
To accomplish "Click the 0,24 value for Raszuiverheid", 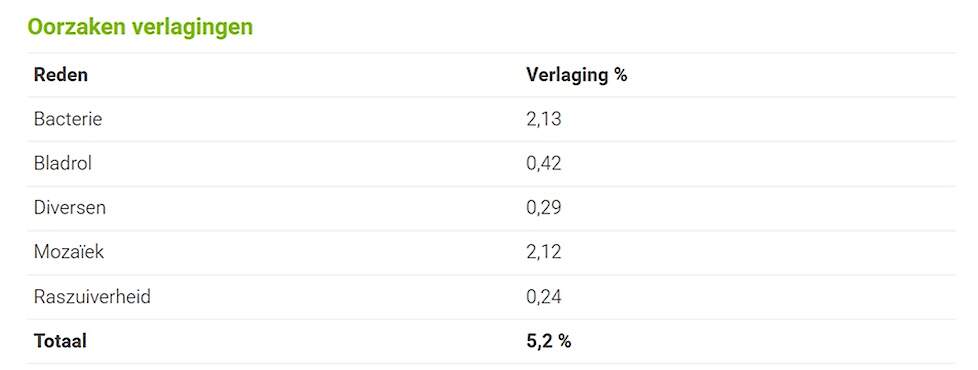I will (x=544, y=297).
